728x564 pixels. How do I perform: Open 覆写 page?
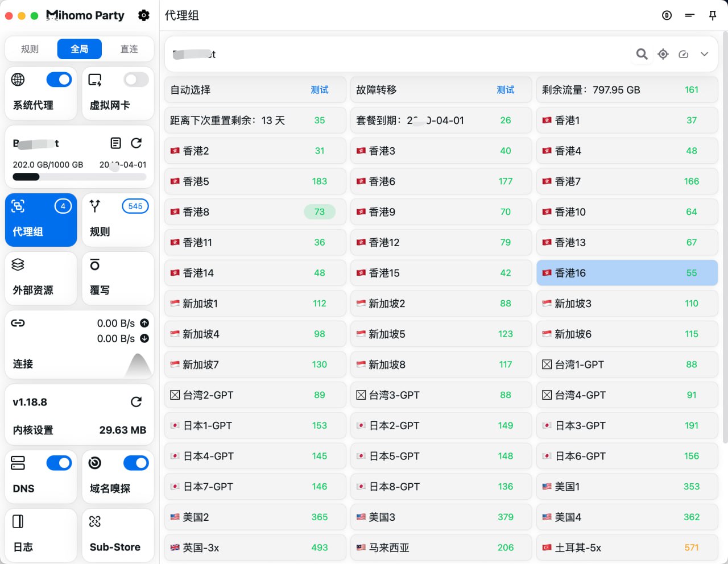coord(118,279)
